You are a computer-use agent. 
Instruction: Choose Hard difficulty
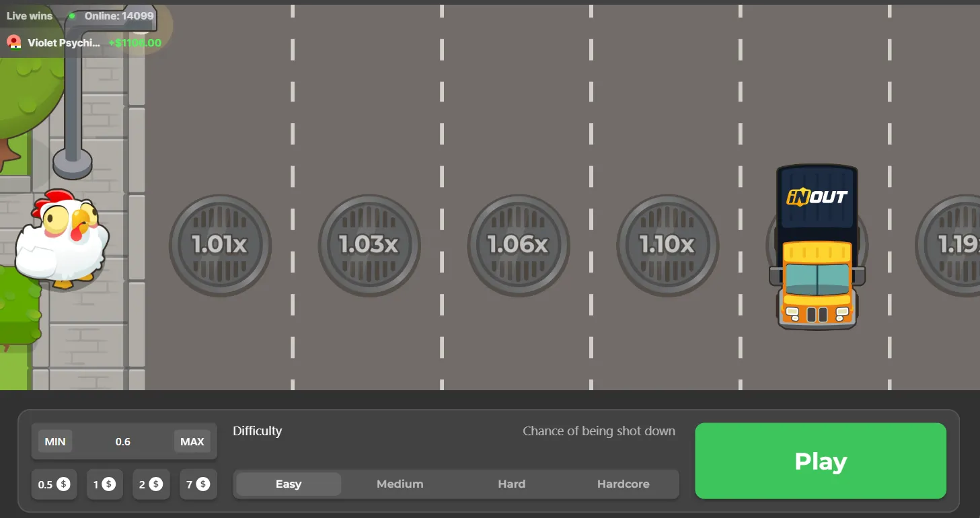(x=512, y=484)
